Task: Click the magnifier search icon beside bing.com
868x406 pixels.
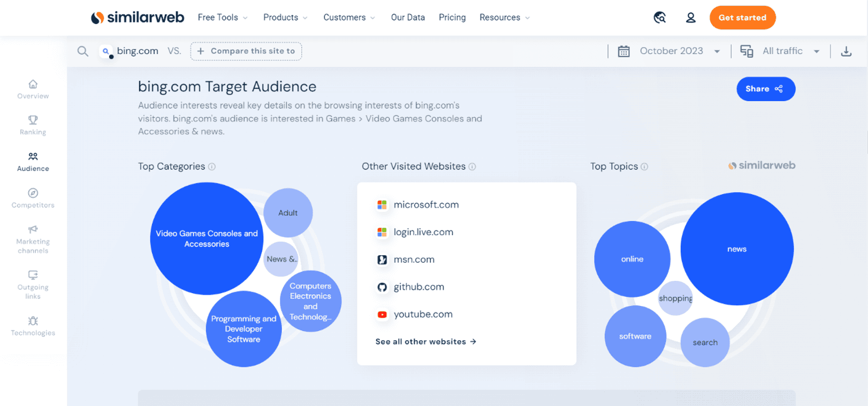Action: tap(82, 51)
